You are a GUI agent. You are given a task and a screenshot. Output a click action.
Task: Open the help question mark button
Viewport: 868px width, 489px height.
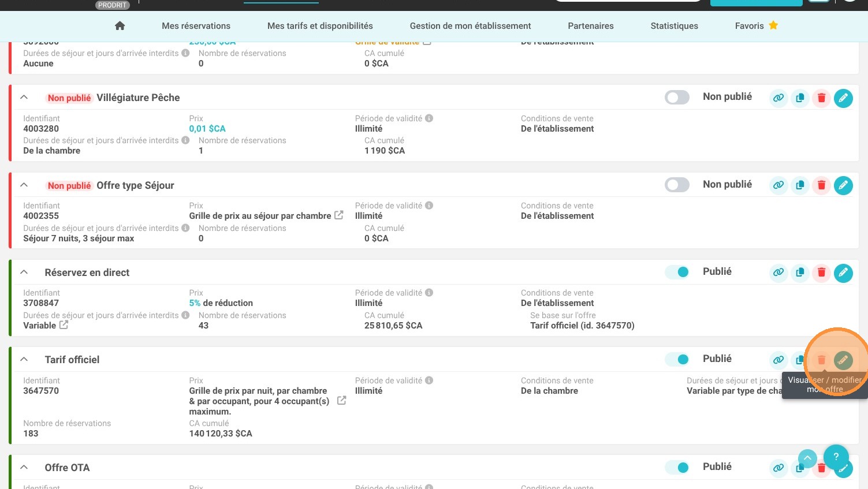836,457
